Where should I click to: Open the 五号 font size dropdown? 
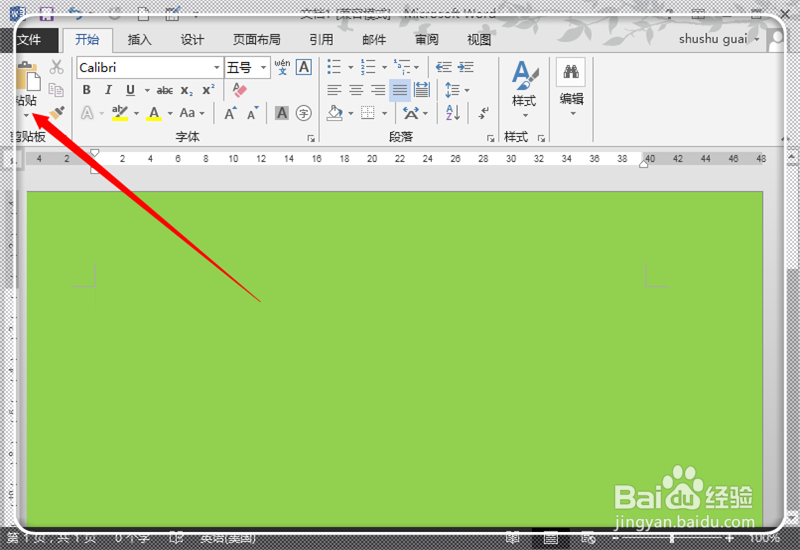pyautogui.click(x=263, y=67)
